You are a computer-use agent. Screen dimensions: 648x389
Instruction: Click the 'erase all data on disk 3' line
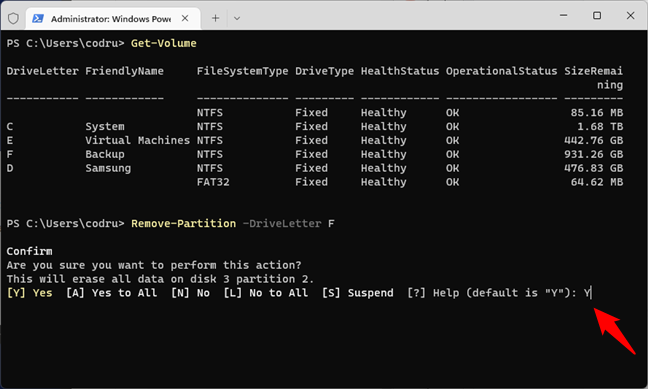[x=160, y=279]
